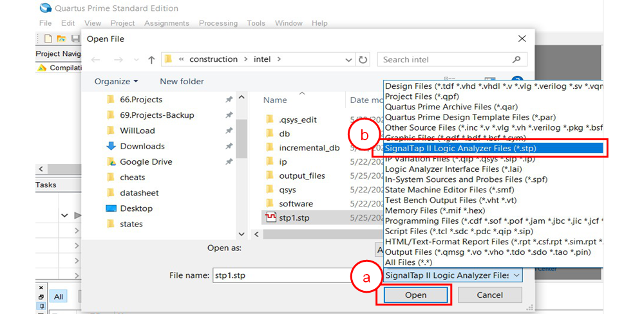Image resolution: width=644 pixels, height=330 pixels.
Task: Click construction in the address breadcrumb
Action: [214, 59]
